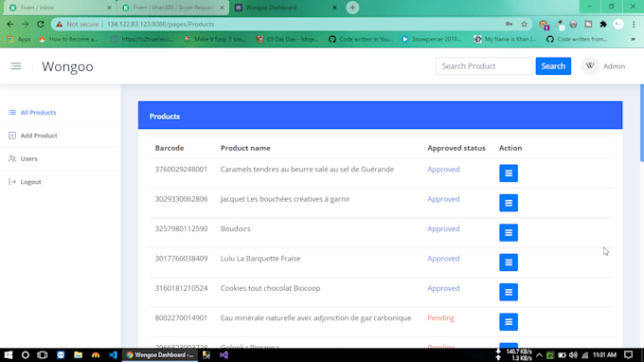Click Approved status of barcode 3760029248001
This screenshot has height=362, width=644.
(443, 170)
